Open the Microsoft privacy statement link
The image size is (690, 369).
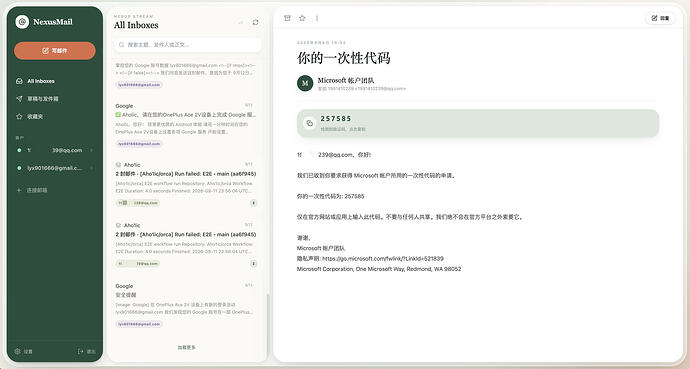coord(383,259)
